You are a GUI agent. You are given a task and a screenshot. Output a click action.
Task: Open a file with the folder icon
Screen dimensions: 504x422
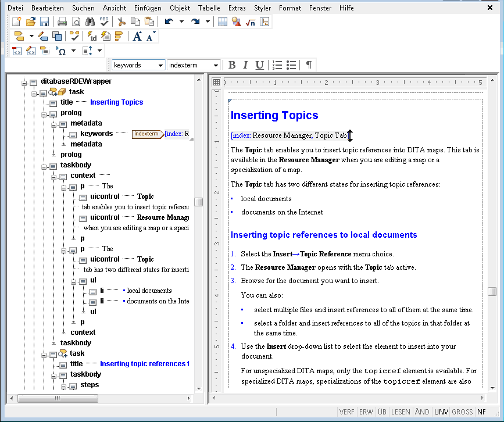click(x=31, y=22)
